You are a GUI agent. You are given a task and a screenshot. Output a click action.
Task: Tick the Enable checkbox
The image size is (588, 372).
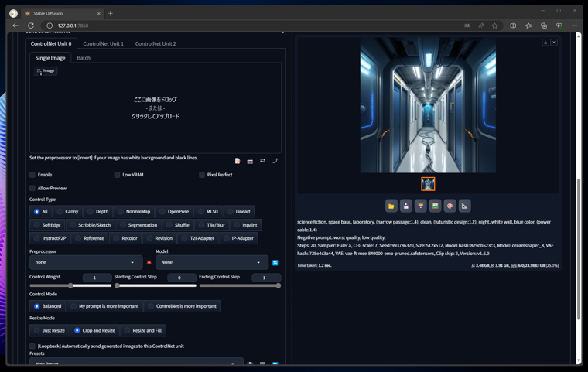[x=32, y=175]
